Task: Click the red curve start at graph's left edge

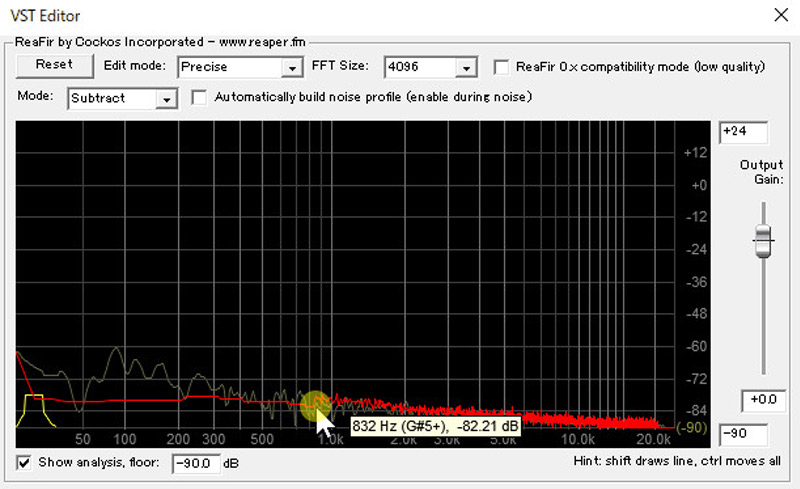Action: pyautogui.click(x=18, y=353)
